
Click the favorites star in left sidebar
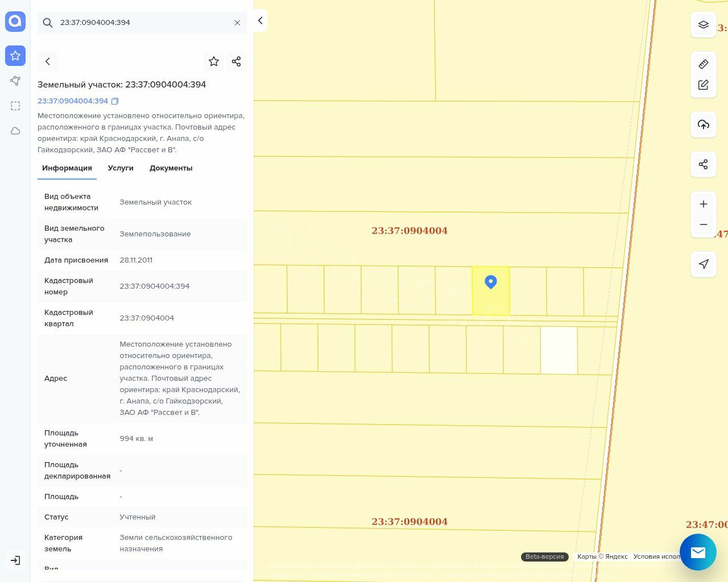coord(15,56)
